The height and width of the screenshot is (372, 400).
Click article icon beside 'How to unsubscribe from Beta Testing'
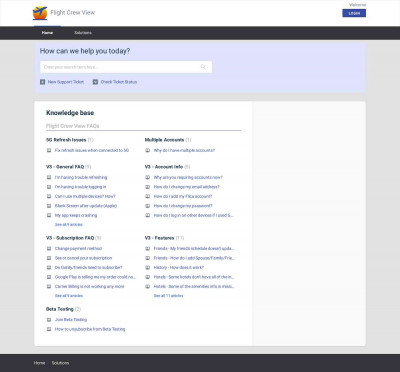coord(49,329)
